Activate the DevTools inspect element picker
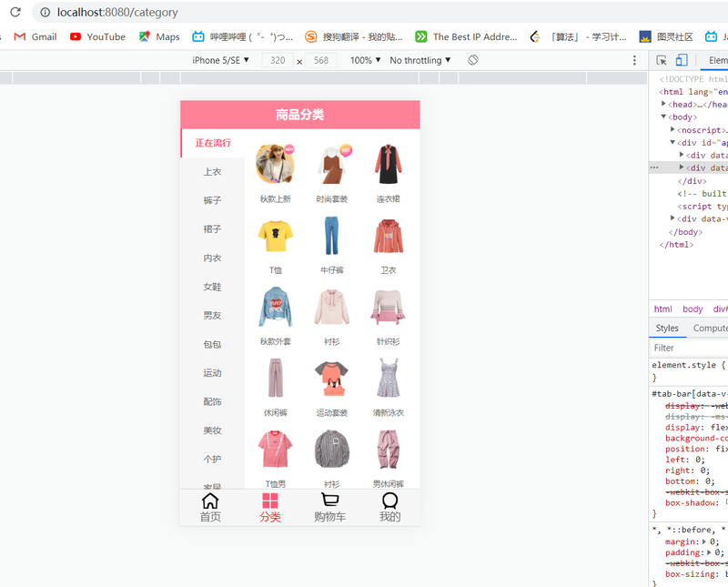Screen dimensions: 728x587 [x=662, y=60]
